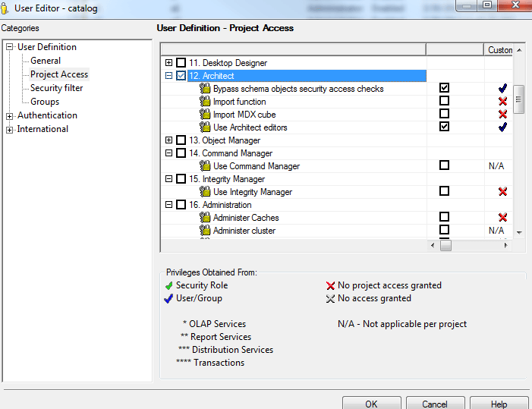532x409 pixels.
Task: Enable the Import function privilege checkbox
Action: pyautogui.click(x=444, y=101)
